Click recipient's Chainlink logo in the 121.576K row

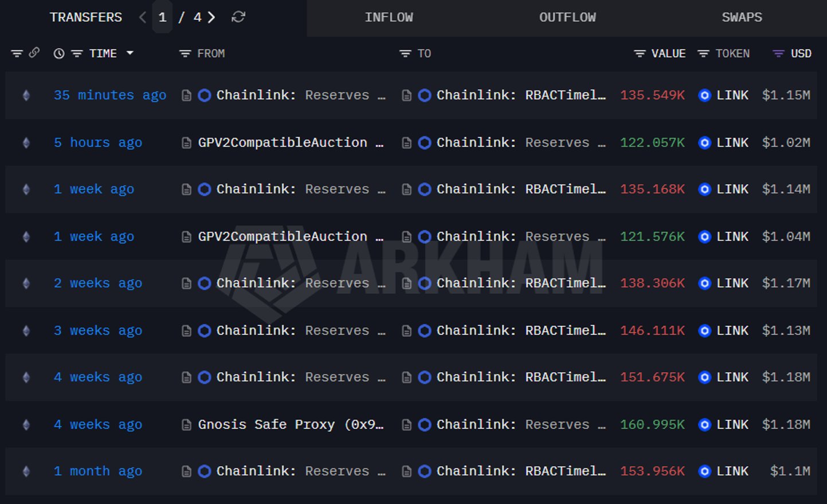point(425,237)
